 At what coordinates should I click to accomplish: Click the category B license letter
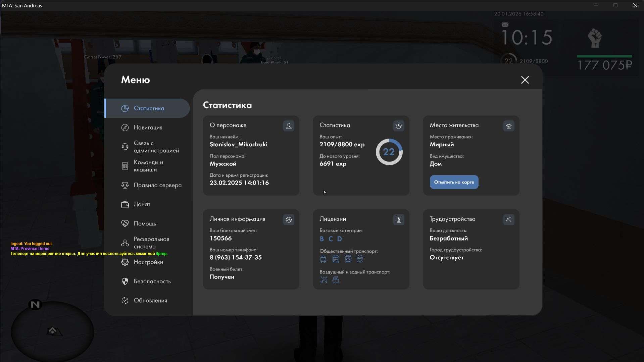click(x=322, y=239)
